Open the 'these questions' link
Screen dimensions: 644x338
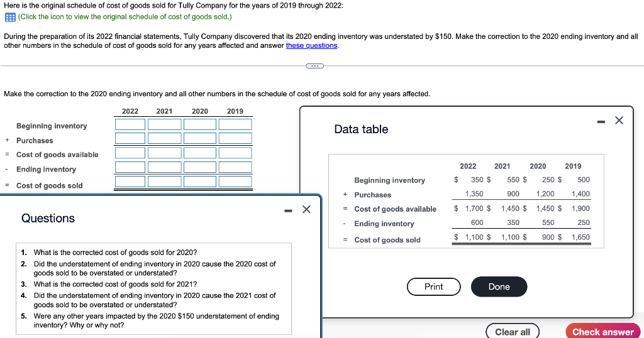(x=311, y=45)
